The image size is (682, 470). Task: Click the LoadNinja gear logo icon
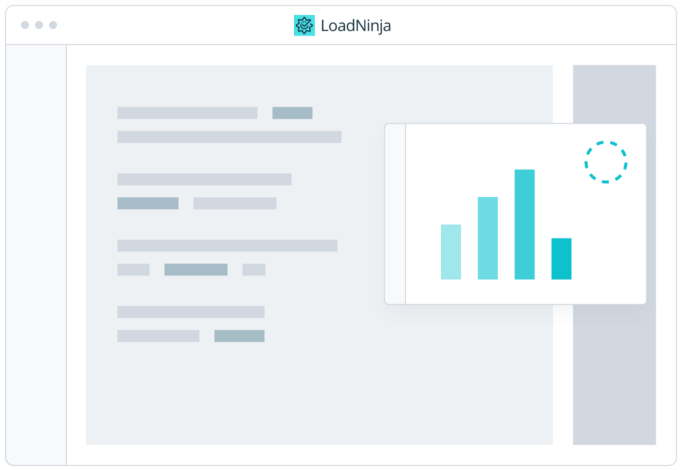tap(304, 26)
